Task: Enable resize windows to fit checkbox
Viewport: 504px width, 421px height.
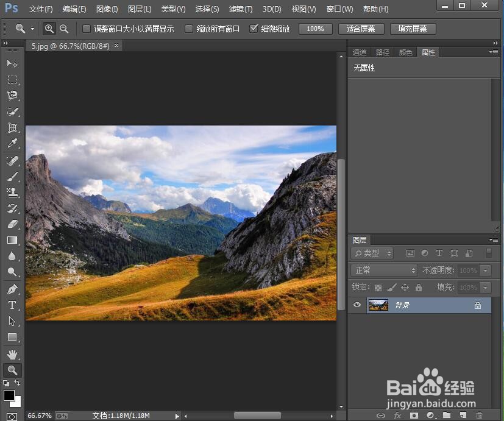Action: coord(86,29)
